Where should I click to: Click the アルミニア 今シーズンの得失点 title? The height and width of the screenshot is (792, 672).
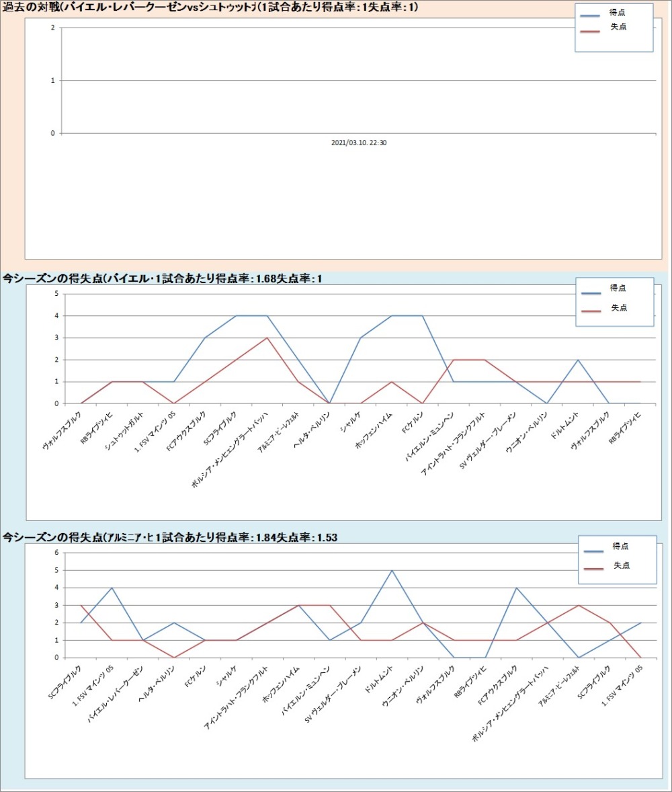(169, 537)
